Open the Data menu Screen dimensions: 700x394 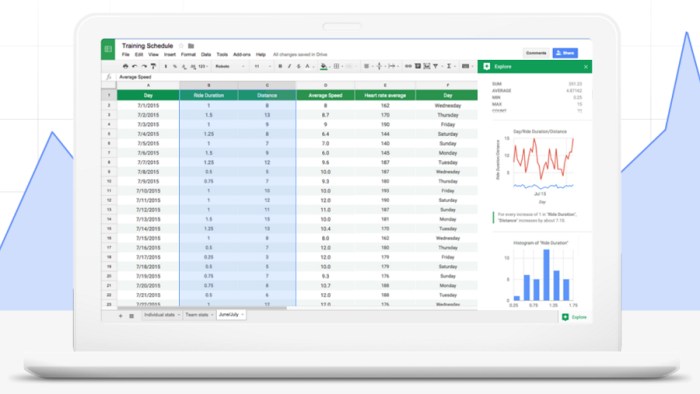[206, 54]
